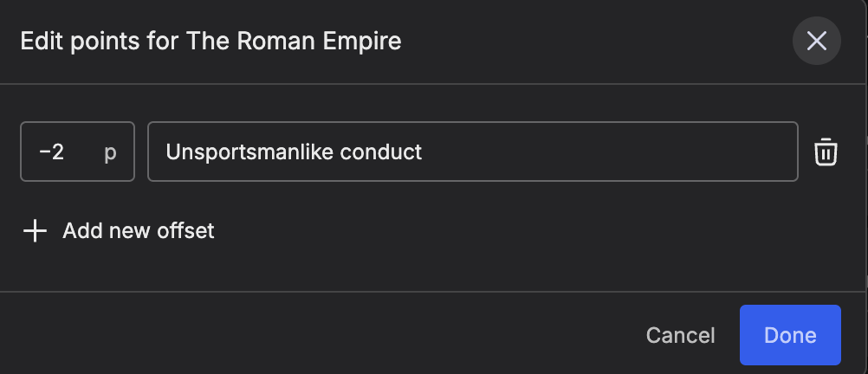Image resolution: width=868 pixels, height=374 pixels.
Task: Remove the −2 point penalty row
Action: click(x=826, y=152)
